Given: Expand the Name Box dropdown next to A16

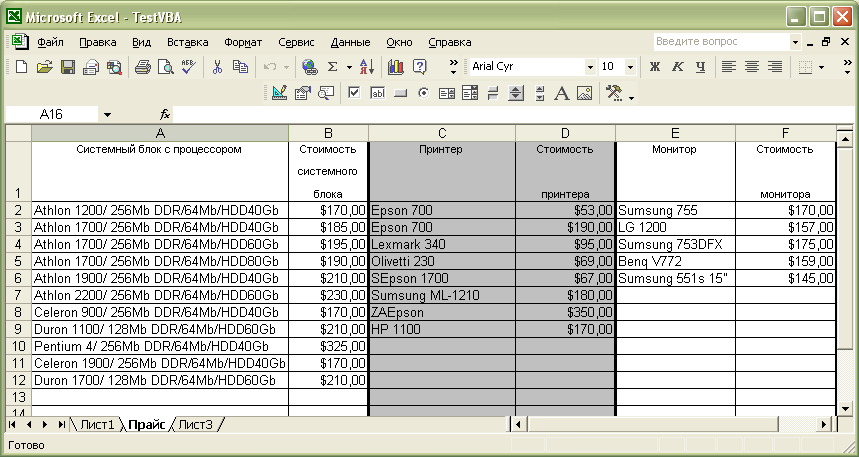Looking at the screenshot, I should pos(107,115).
